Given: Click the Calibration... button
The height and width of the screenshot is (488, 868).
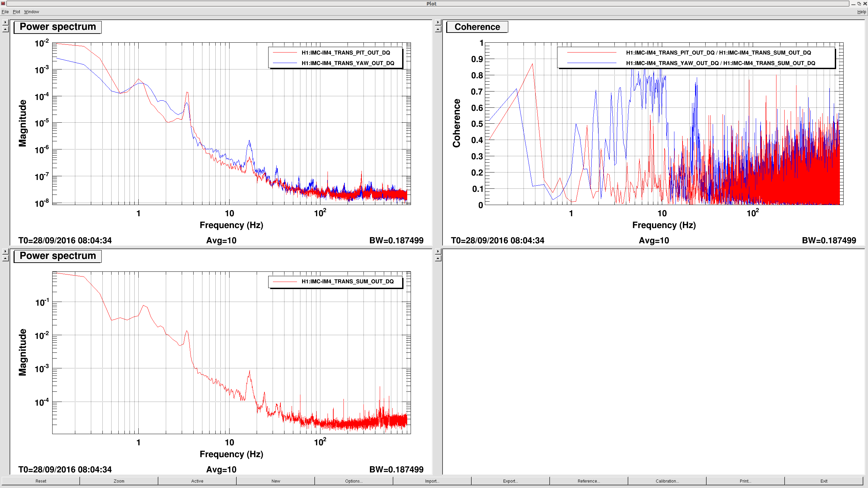Looking at the screenshot, I should coord(667,481).
